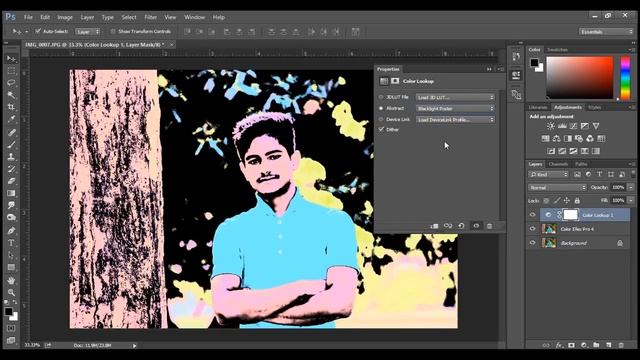Select the Gradient tool
Viewport: 640px width, 360px height.
click(x=11, y=193)
